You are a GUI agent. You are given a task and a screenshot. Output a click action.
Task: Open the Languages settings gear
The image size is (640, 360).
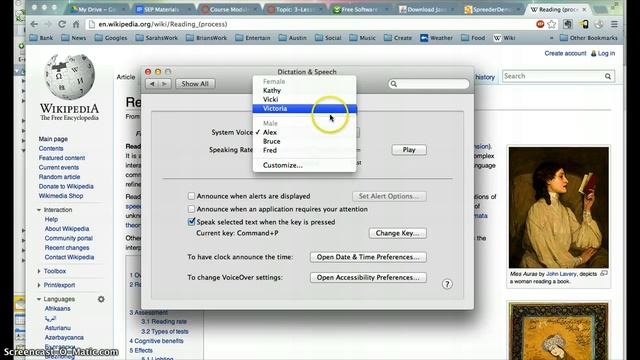point(101,299)
